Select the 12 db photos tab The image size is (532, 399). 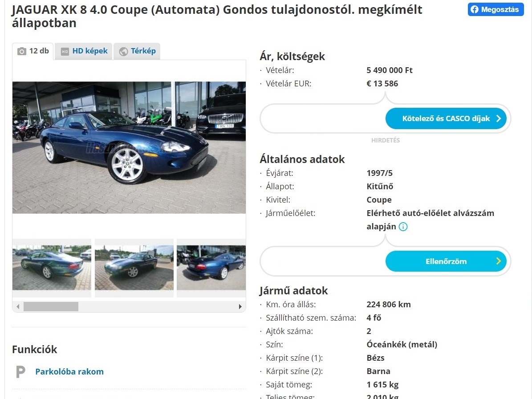click(33, 51)
